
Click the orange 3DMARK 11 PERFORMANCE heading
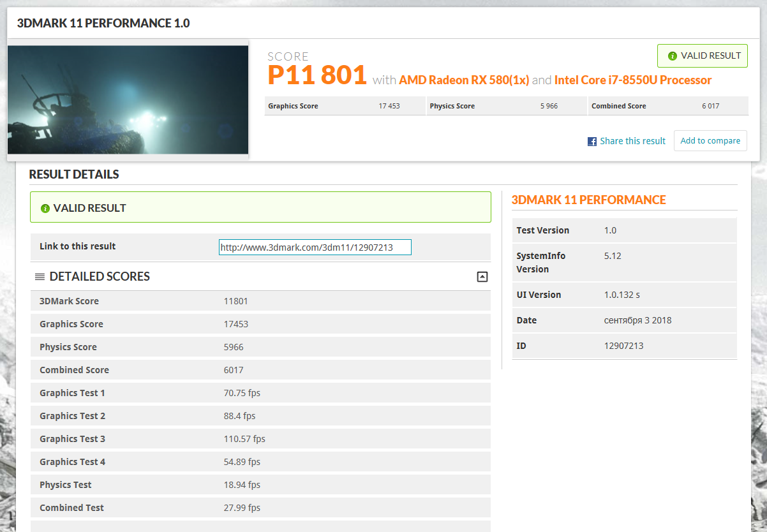pos(588,200)
